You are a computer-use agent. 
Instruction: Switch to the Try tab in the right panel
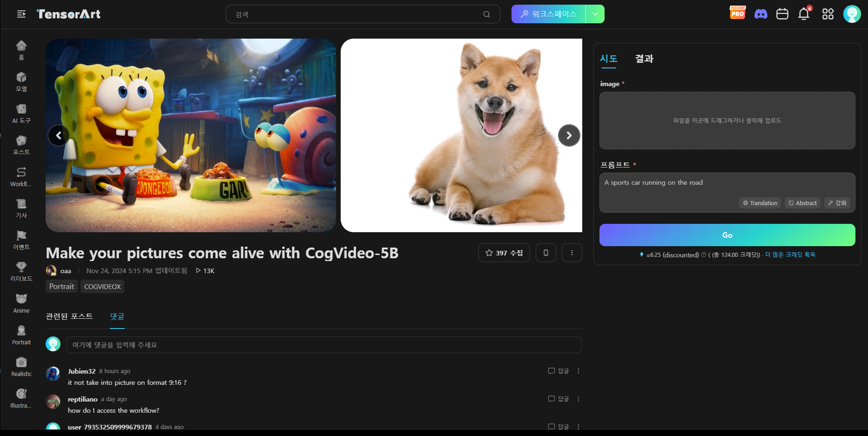[609, 59]
